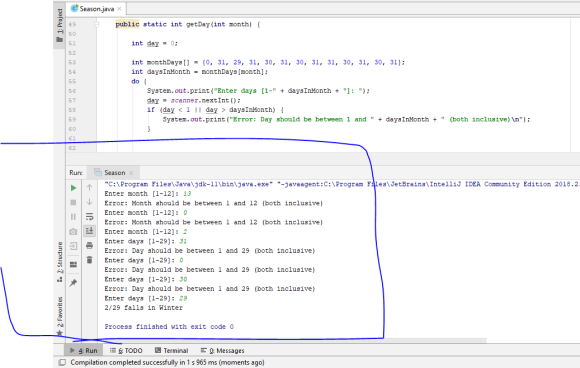Viewport: 580px width, 368px height.
Task: Click 'Enter month [1-12]: 13' output line
Action: [148, 194]
